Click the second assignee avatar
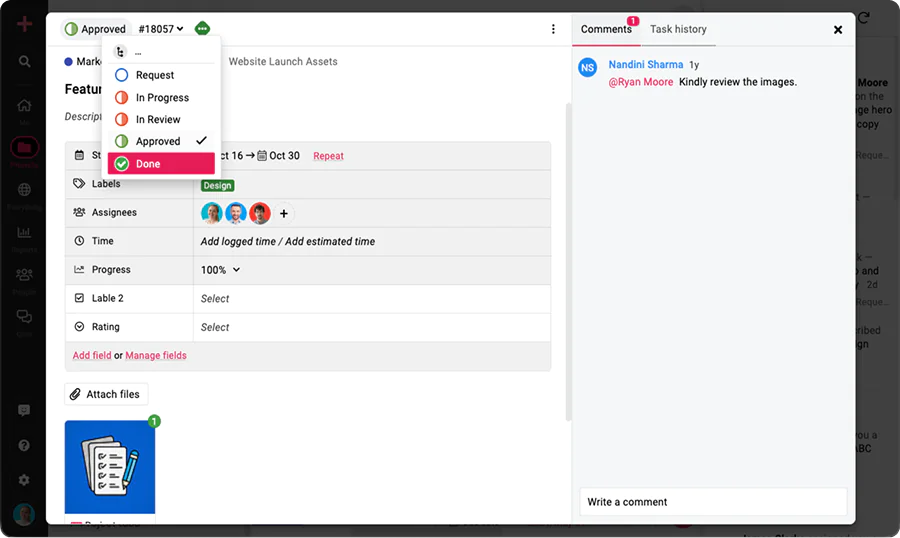 click(x=236, y=213)
